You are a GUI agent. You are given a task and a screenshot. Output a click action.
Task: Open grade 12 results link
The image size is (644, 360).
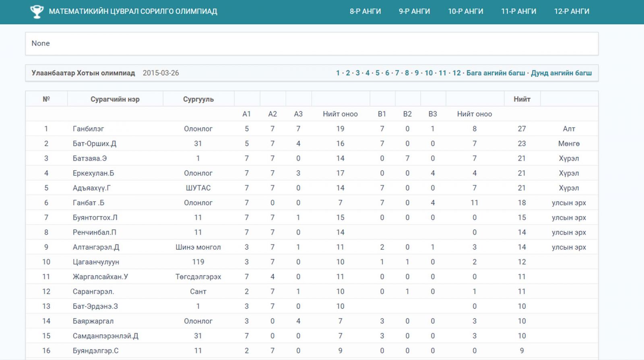click(x=456, y=73)
